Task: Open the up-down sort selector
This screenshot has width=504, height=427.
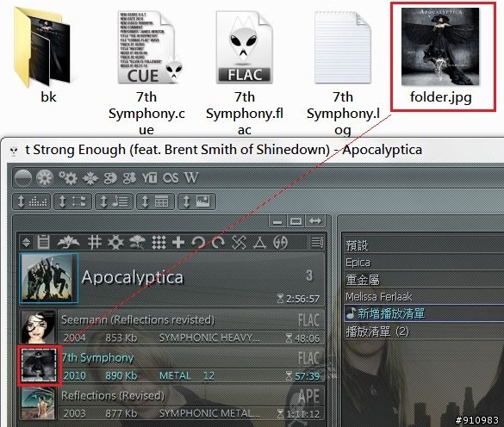Action: [x=27, y=243]
